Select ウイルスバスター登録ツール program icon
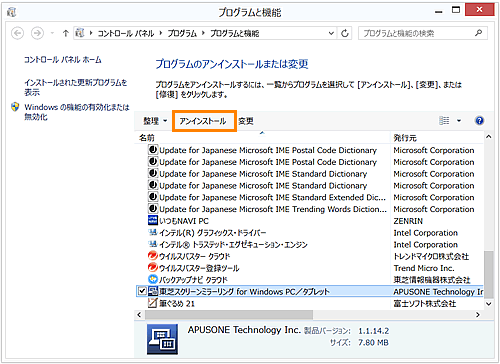This screenshot has width=500, height=364. [x=153, y=267]
